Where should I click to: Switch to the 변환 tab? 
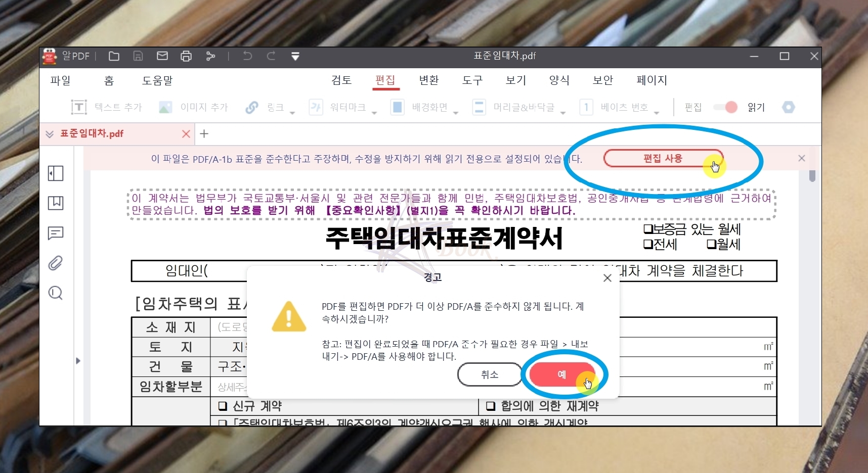[x=429, y=80]
